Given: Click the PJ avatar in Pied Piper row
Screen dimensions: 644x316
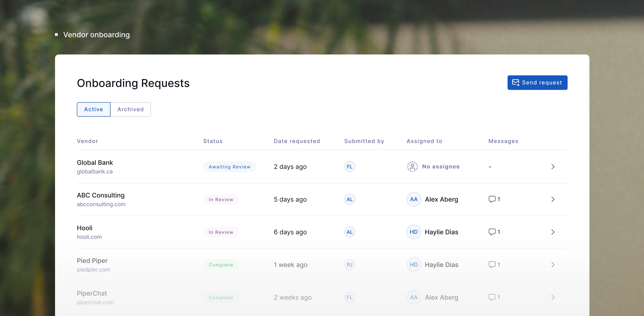Looking at the screenshot, I should click(350, 264).
